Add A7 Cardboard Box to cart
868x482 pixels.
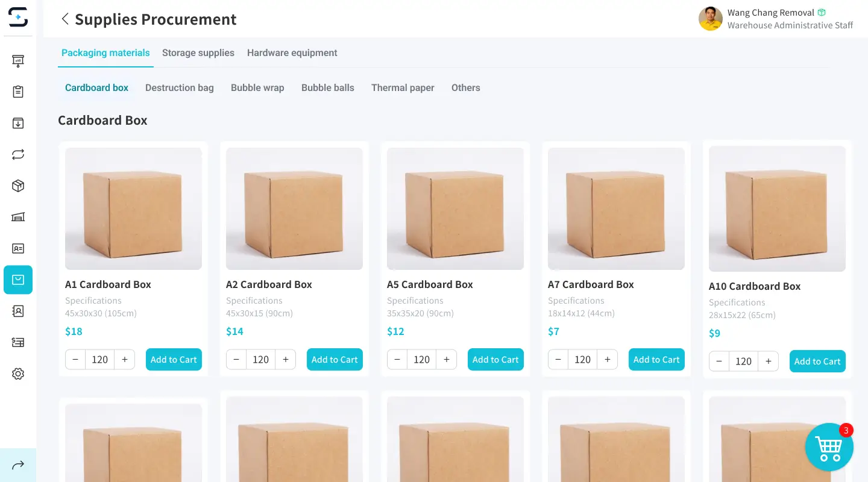coord(656,360)
